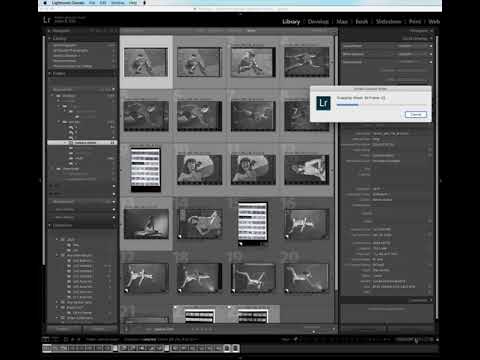
Task: Hide the top module picker using edge arrow
Action: [x=240, y=14]
